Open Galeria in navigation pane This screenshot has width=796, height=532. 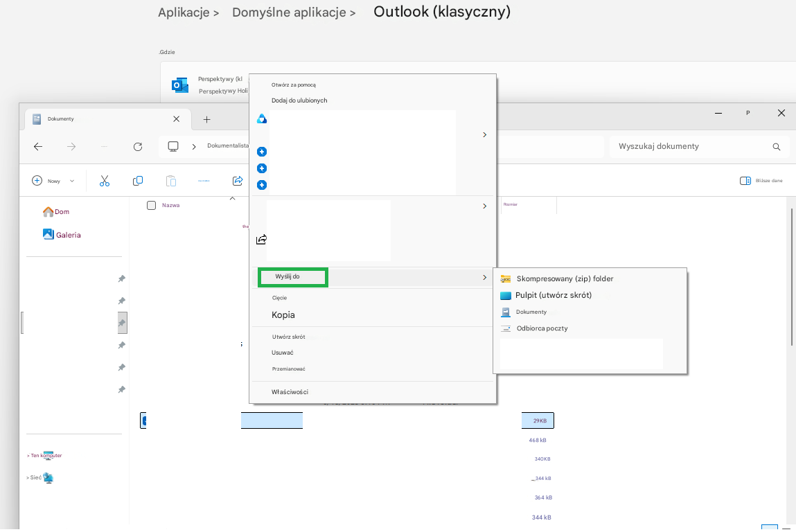62,235
